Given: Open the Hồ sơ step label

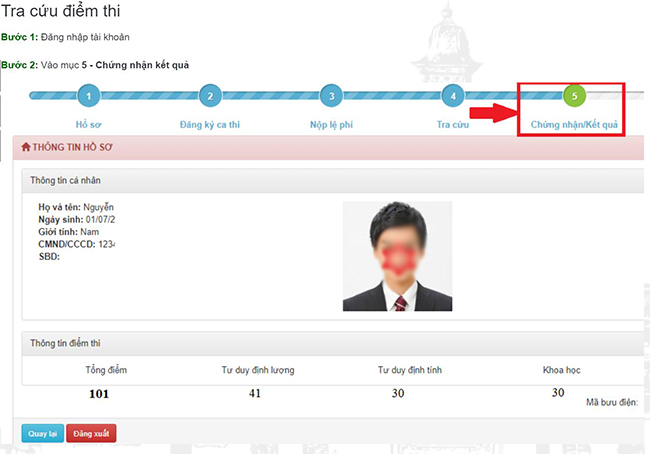Looking at the screenshot, I should [89, 125].
